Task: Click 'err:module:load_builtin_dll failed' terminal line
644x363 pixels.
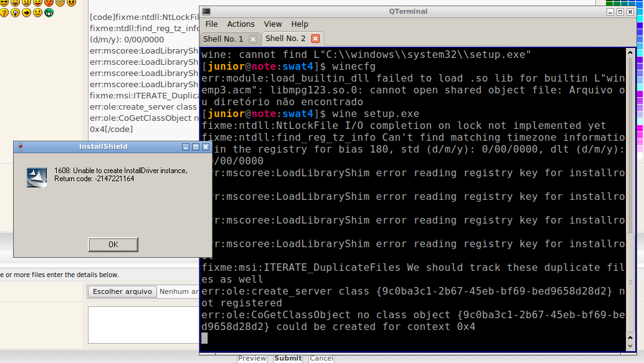Action: [x=413, y=90]
